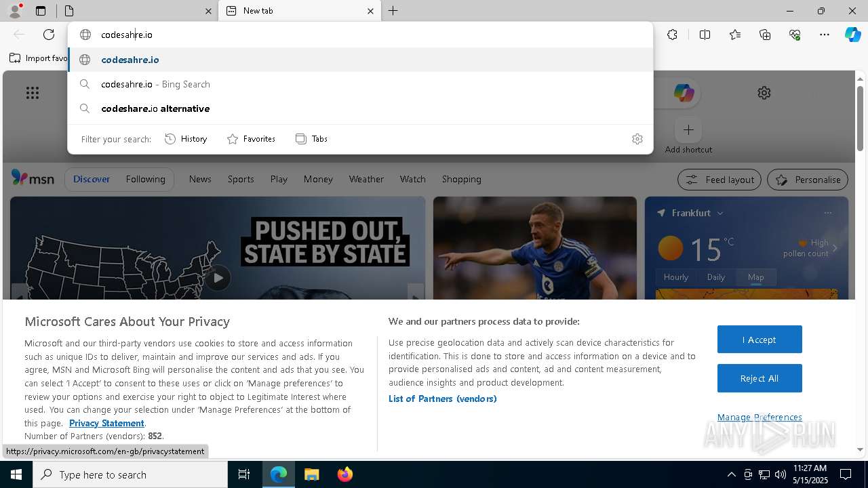Screen dimensions: 868x488
Task: Open the Shopping section
Action: click(x=462, y=179)
